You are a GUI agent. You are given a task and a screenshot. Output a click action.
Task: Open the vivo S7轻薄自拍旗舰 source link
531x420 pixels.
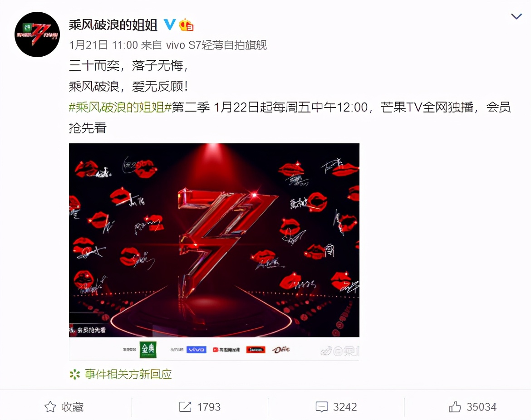point(216,45)
